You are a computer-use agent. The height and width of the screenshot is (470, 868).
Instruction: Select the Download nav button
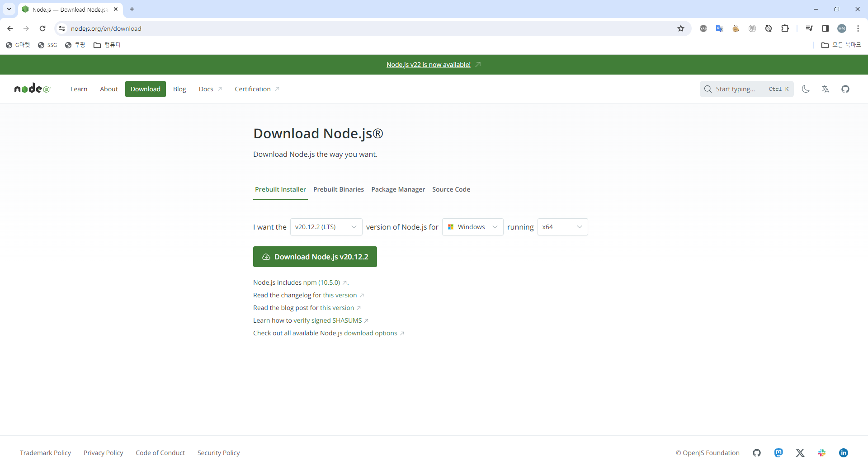tap(146, 89)
